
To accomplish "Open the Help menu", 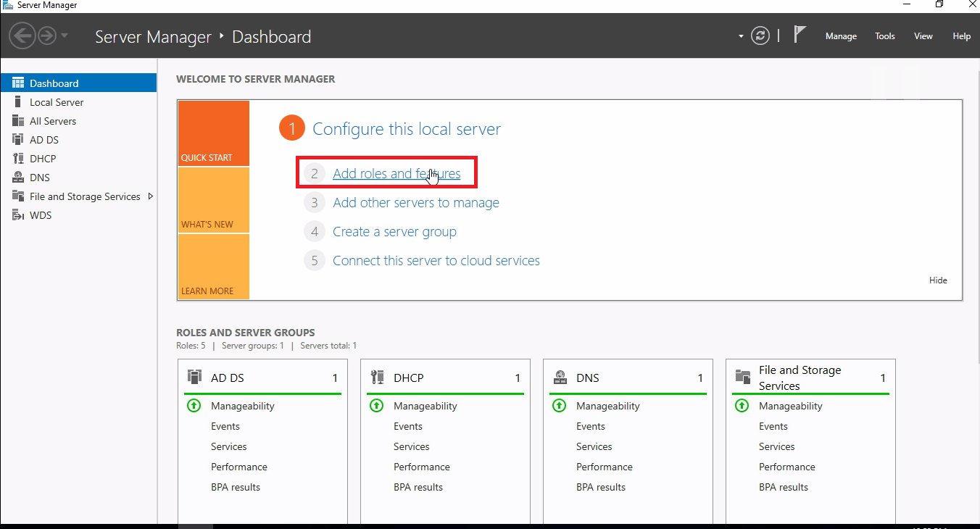I will pos(961,36).
